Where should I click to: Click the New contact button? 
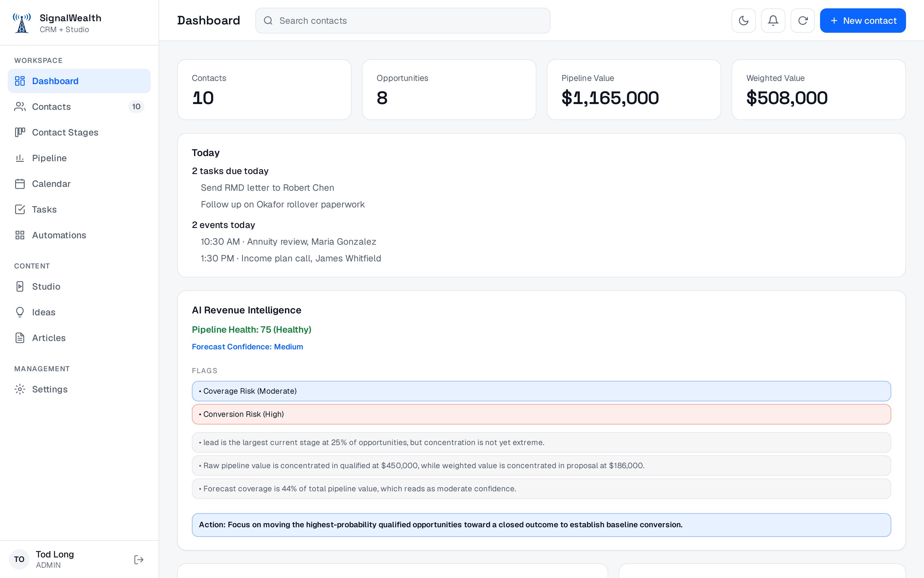coord(862,21)
